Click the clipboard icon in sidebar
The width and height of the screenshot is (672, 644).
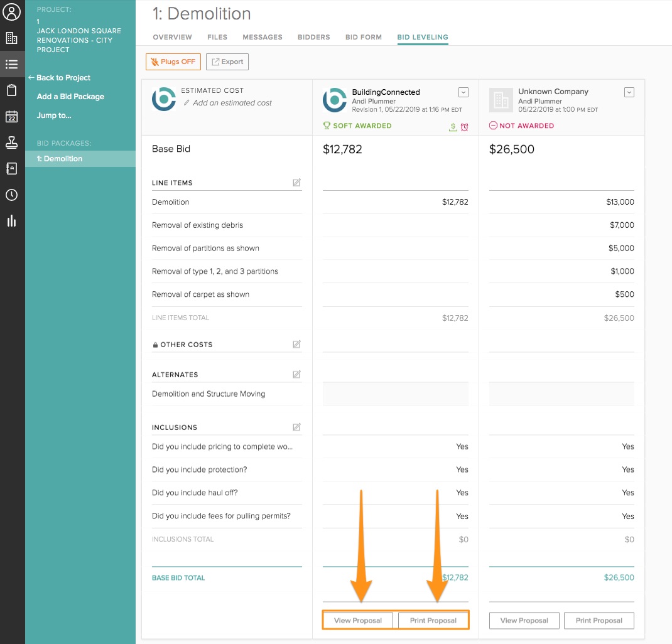click(11, 90)
